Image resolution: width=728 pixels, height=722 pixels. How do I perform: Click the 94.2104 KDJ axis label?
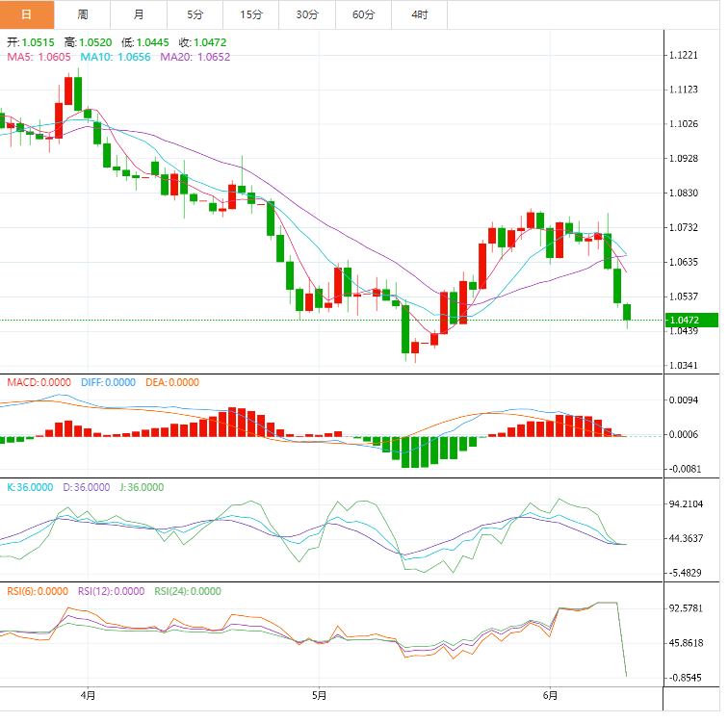pyautogui.click(x=687, y=504)
